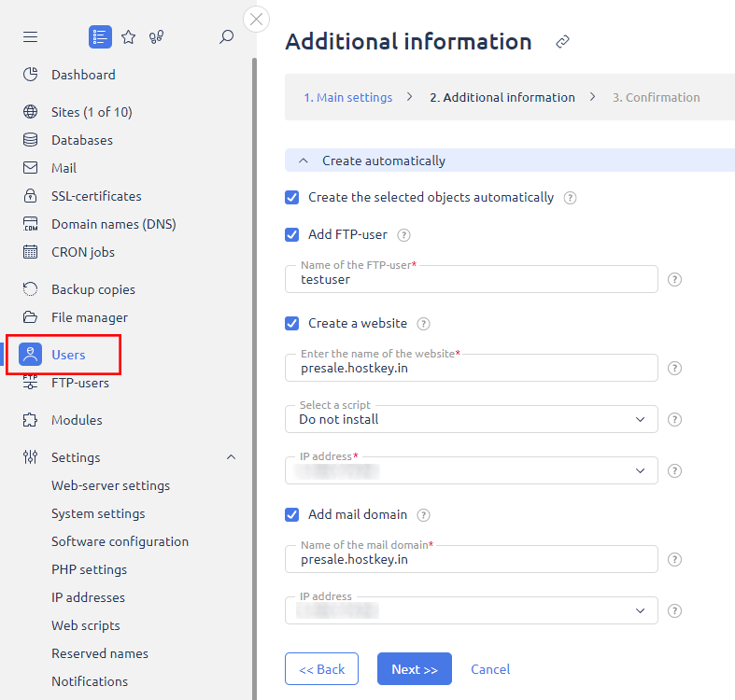Go to File manager
Viewport: 735px width, 700px height.
(89, 317)
